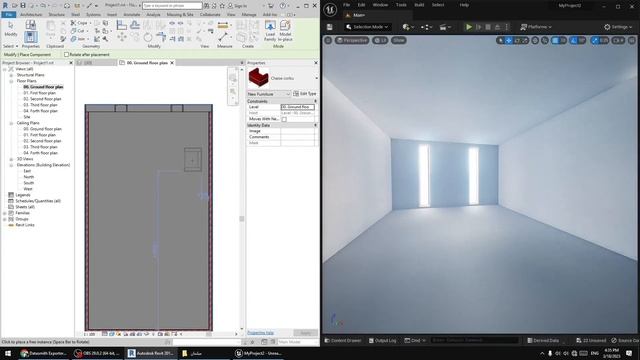The width and height of the screenshot is (640, 360).
Task: Open the Settings dropdown in Unreal
Action: 618,27
